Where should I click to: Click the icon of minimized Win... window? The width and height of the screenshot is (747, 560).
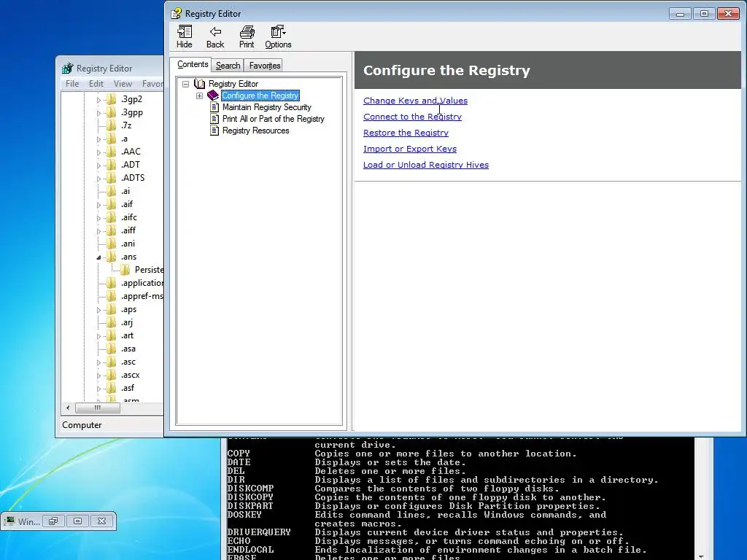(x=9, y=521)
